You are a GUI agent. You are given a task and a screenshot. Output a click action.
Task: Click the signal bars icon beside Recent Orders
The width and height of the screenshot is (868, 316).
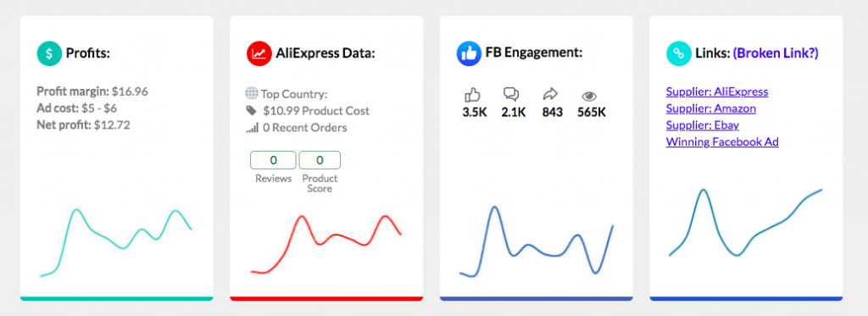coord(252,128)
